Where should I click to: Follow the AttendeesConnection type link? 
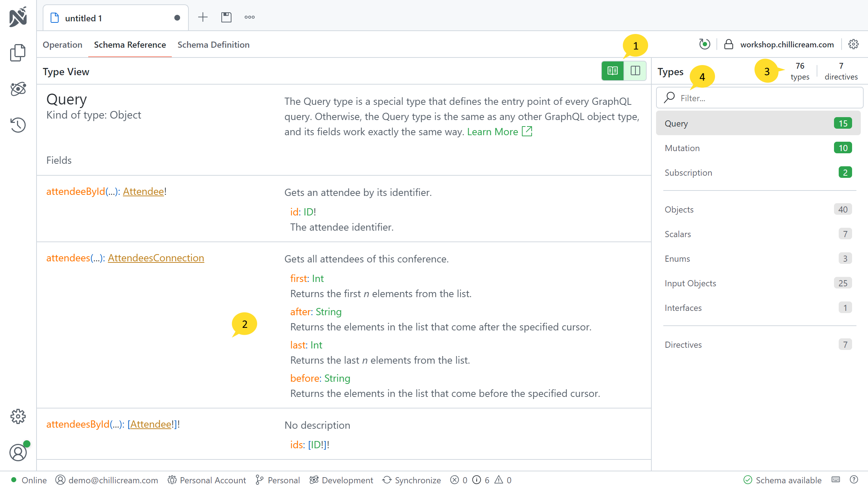pyautogui.click(x=156, y=258)
